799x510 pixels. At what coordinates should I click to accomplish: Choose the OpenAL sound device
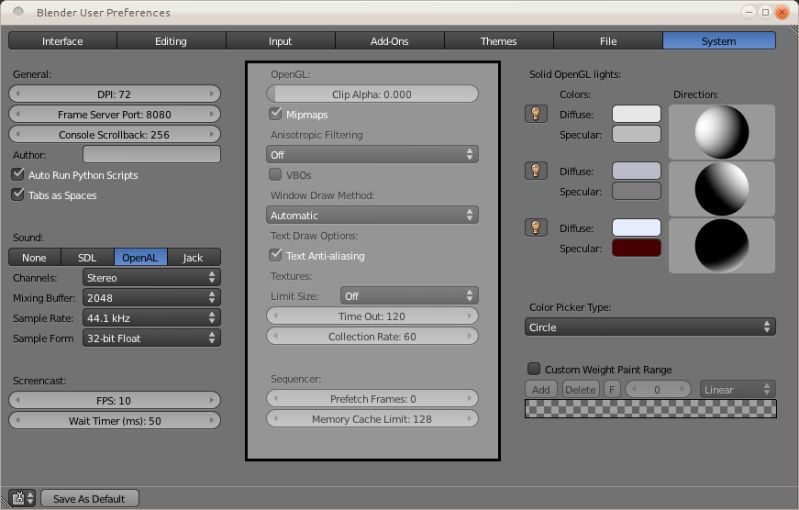(141, 257)
